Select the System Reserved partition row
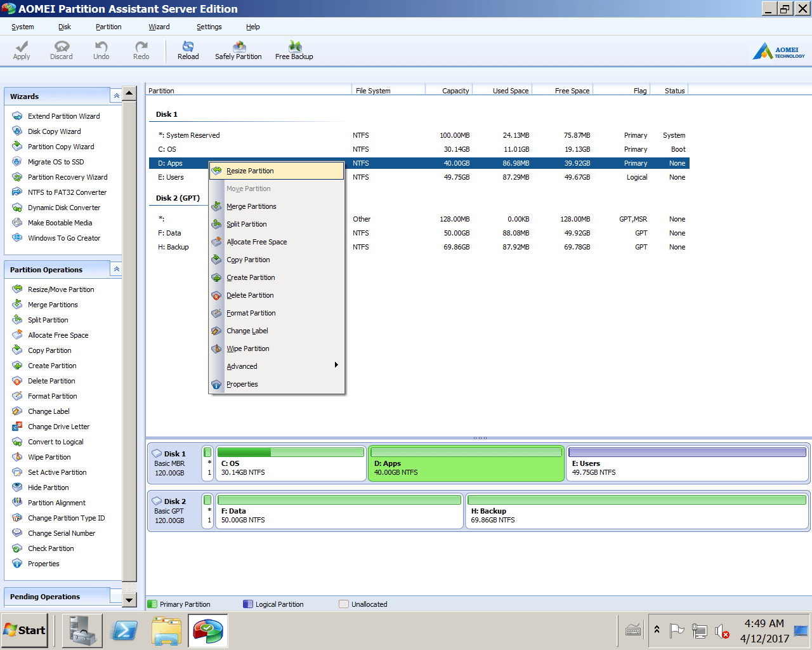Viewport: 812px width, 650px height. (x=419, y=135)
